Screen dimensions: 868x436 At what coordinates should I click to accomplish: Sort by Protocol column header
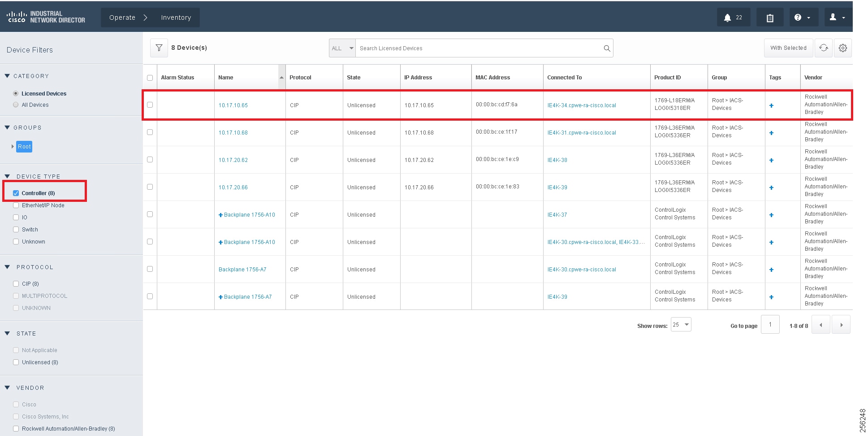pyautogui.click(x=300, y=78)
